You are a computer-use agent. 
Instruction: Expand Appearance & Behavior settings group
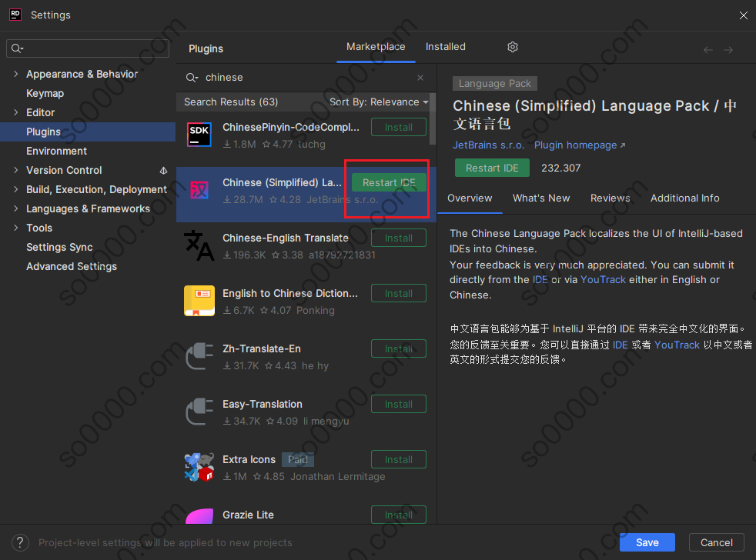point(16,74)
